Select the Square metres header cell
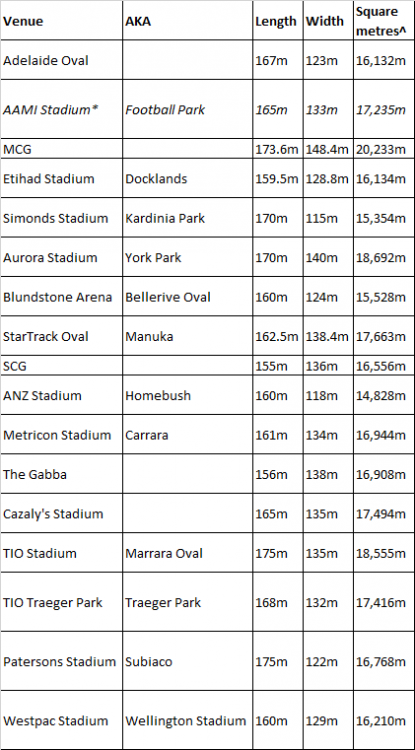Screen dimensions: 415x750 point(384,21)
